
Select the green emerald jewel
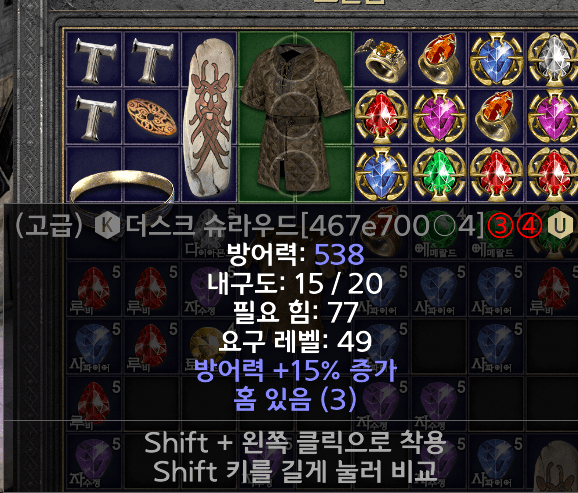coord(439,174)
